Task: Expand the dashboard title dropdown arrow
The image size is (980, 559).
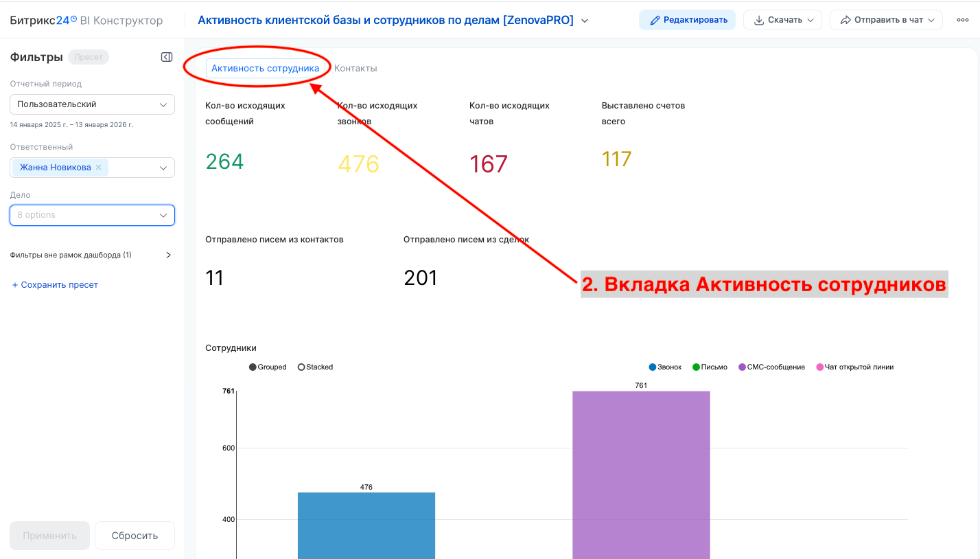Action: [x=584, y=20]
